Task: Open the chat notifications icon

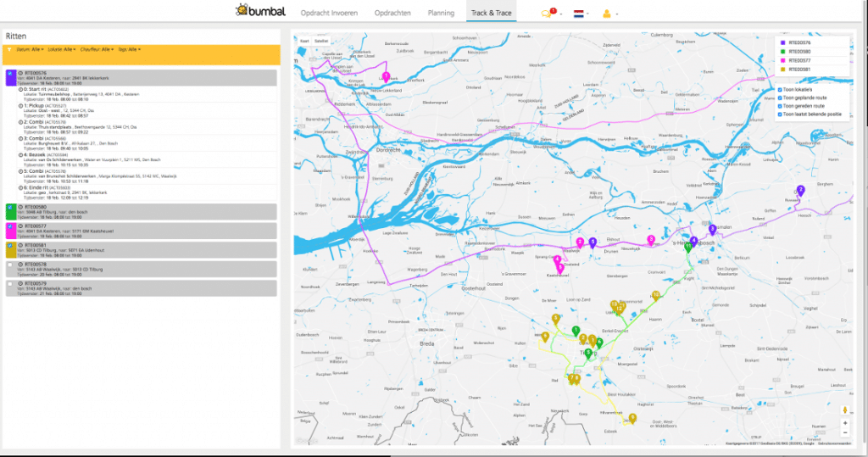Action: tap(547, 14)
